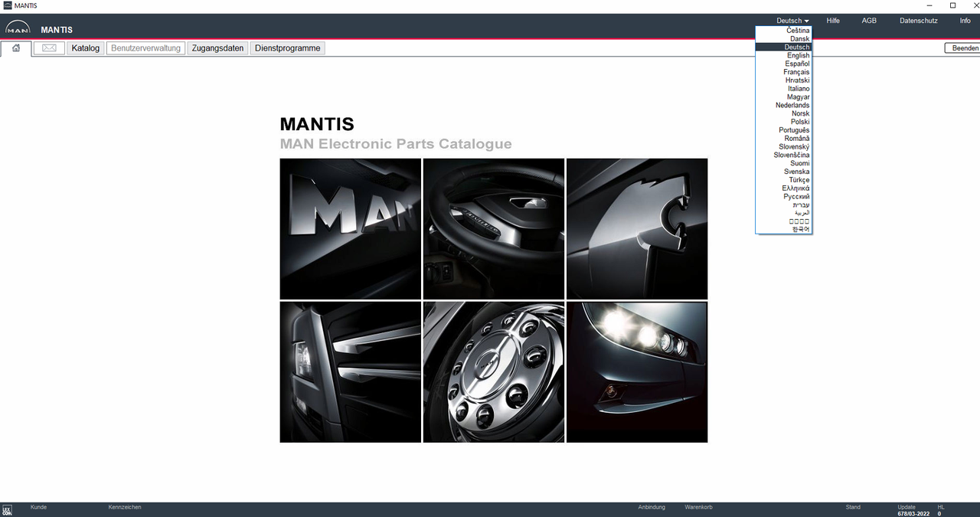Maximize the MANTIS window

coord(952,5)
